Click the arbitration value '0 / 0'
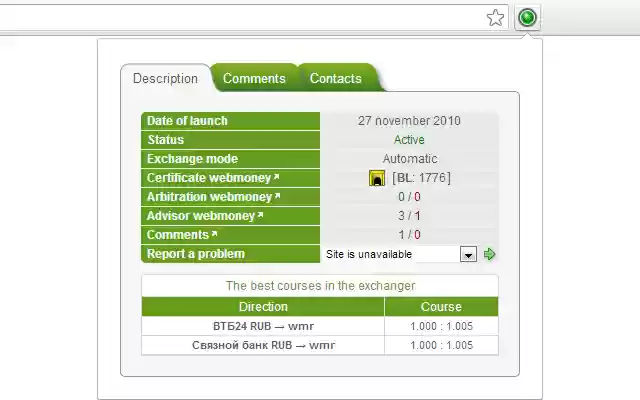 click(409, 197)
